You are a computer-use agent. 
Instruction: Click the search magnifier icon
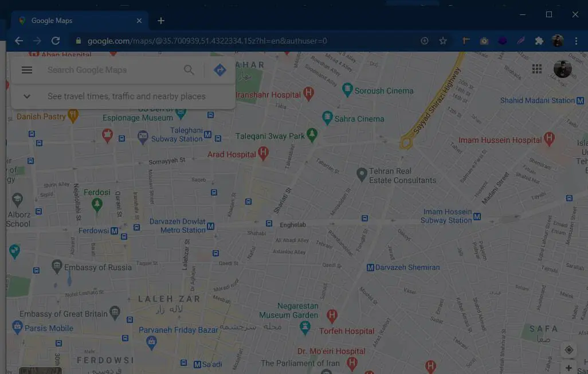(189, 70)
